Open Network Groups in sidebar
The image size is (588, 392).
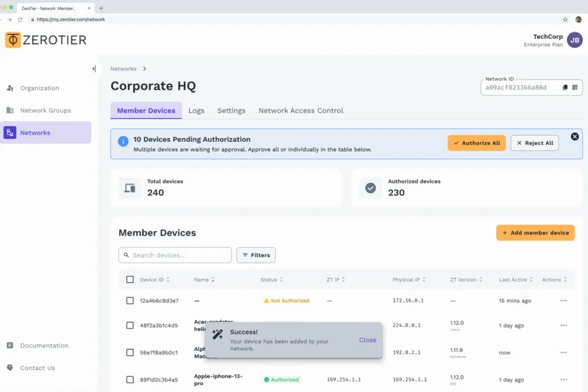(x=46, y=110)
